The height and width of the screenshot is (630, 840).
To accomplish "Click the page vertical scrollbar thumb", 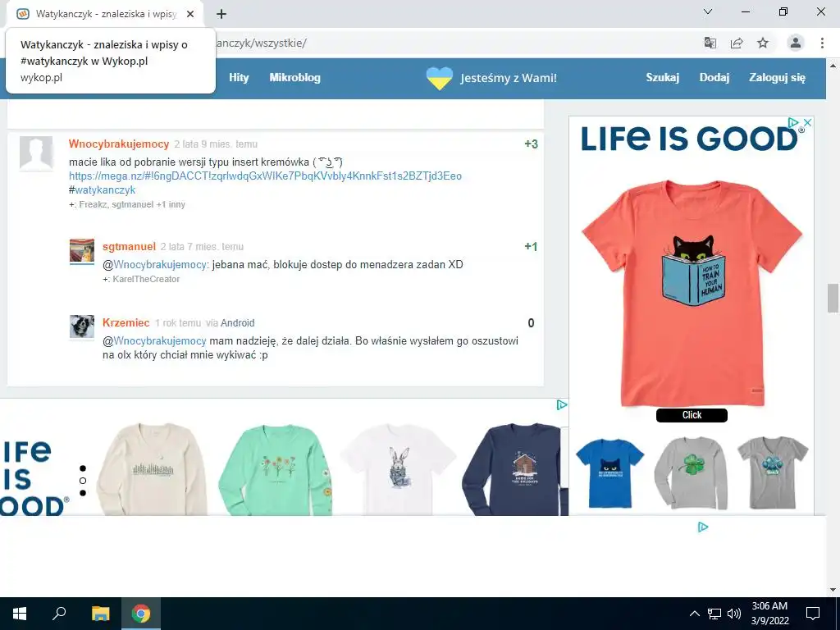I will click(x=833, y=298).
